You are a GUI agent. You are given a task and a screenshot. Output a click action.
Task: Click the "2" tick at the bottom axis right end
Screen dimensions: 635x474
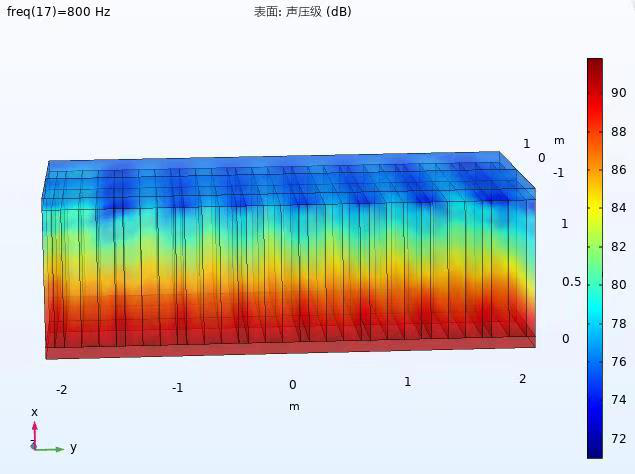(522, 379)
